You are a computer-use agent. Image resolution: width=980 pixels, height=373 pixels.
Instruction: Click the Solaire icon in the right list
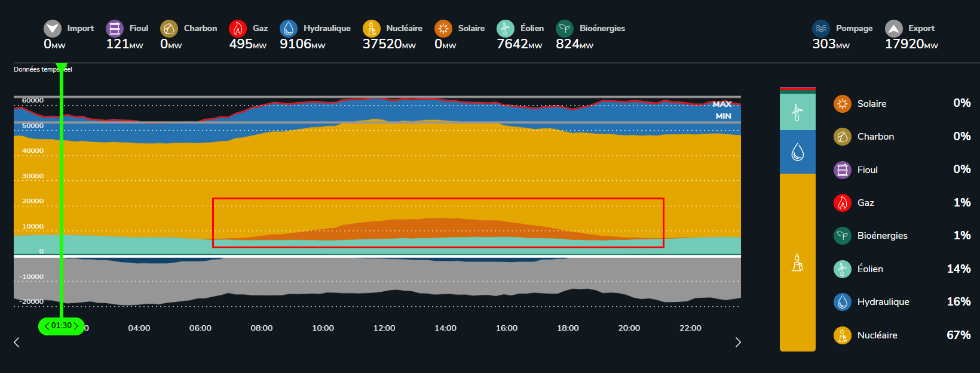[843, 104]
